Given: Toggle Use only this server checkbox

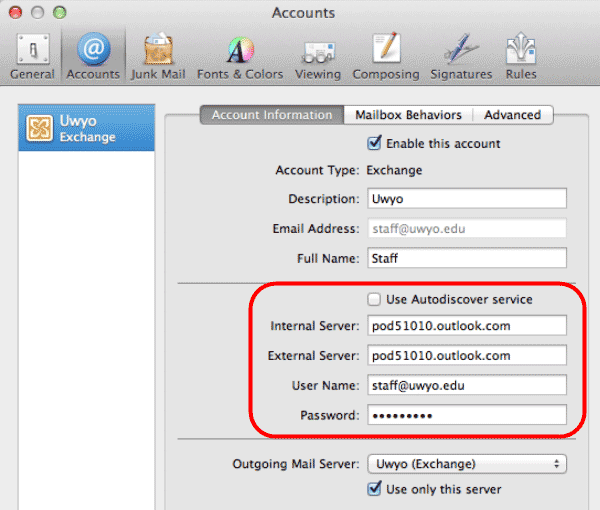Looking at the screenshot, I should [374, 489].
